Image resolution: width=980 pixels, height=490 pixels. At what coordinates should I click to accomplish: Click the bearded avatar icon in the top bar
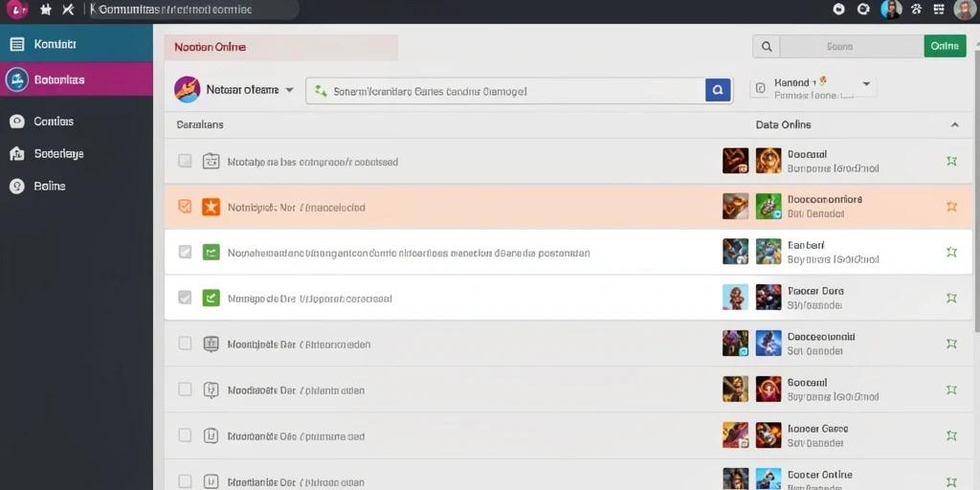click(891, 9)
